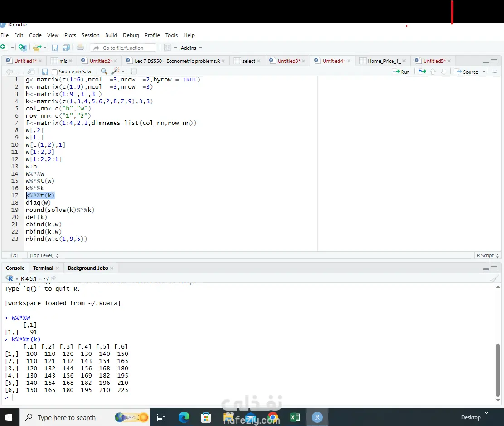Open Lec 7 DS550 - Econometric problems.R tab
This screenshot has width=504, height=426.
pos(177,61)
